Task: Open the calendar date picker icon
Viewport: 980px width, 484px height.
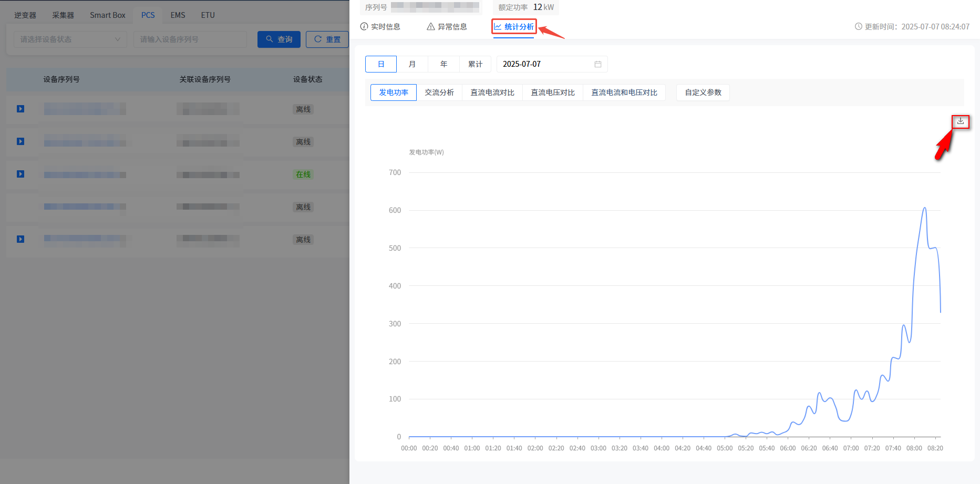Action: (x=597, y=64)
